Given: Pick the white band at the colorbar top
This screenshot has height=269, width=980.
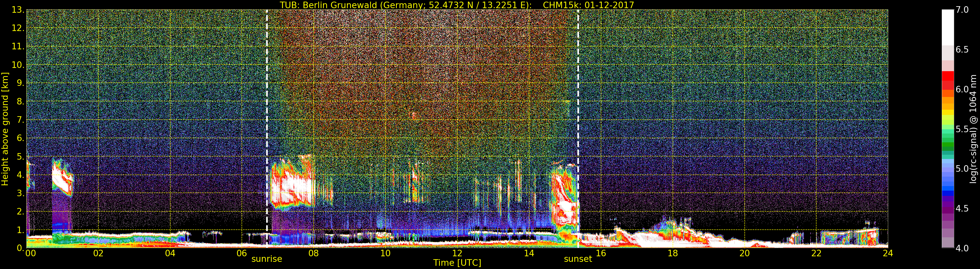Looking at the screenshot, I should click(948, 27).
